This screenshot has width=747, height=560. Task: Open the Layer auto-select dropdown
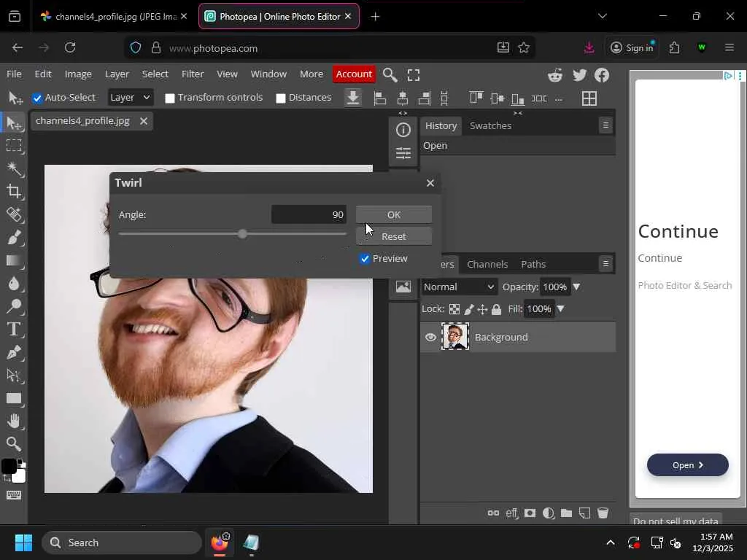pos(130,97)
